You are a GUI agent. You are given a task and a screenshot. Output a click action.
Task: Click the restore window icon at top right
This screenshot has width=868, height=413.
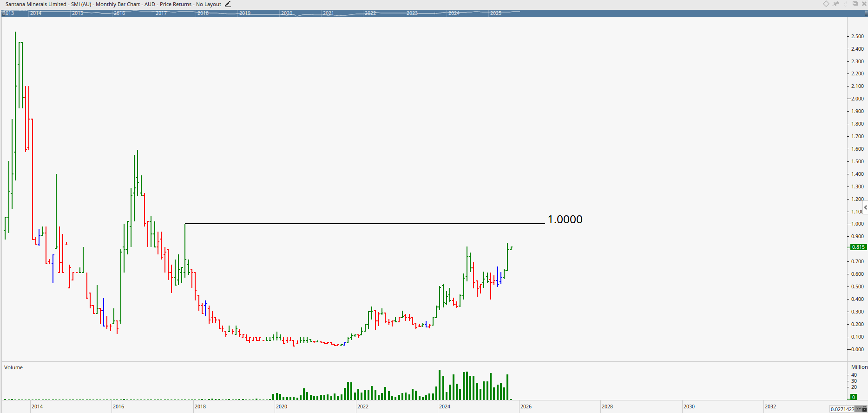click(x=855, y=4)
